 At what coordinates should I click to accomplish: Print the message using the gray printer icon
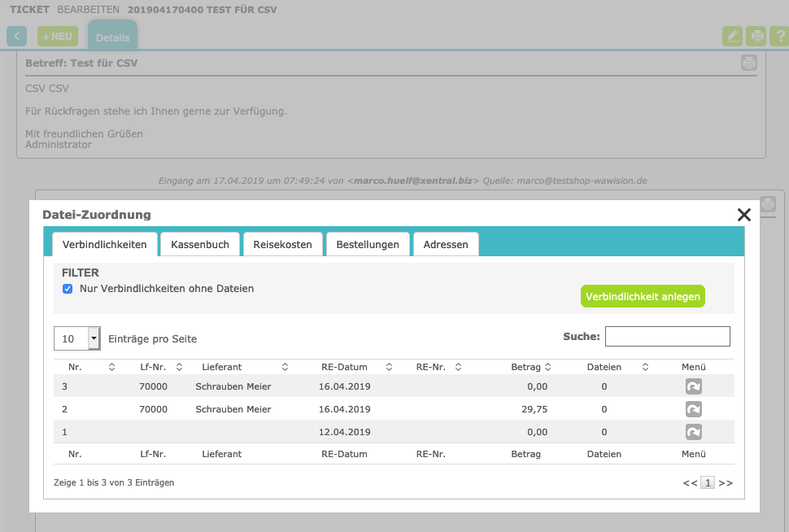[748, 63]
